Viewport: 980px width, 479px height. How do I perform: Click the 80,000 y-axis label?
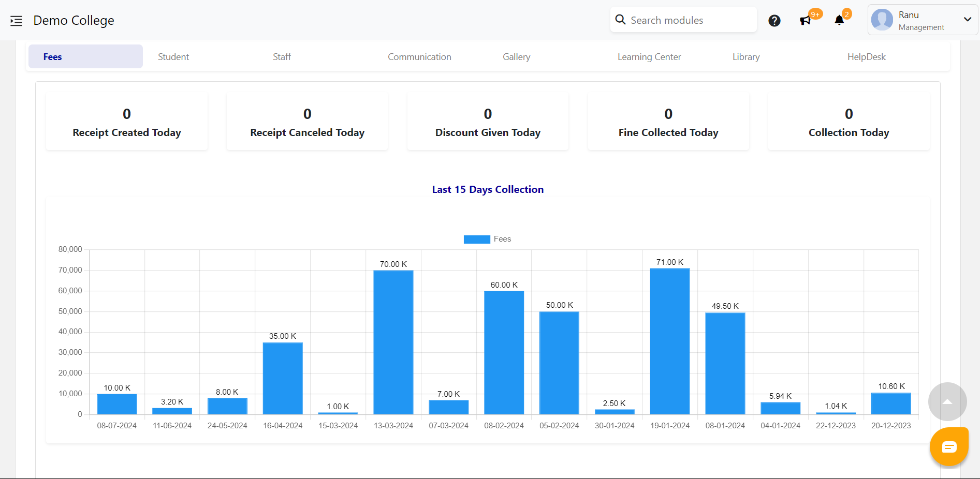70,249
